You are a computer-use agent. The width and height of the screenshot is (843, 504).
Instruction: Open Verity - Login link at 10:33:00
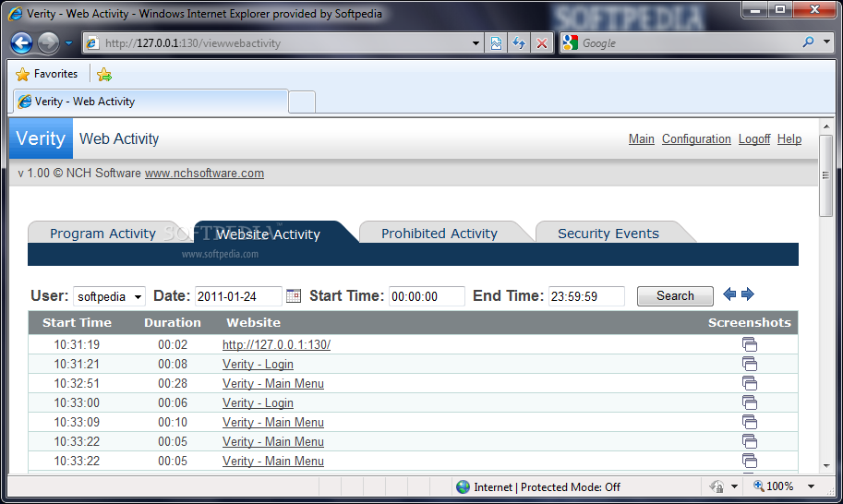[258, 403]
